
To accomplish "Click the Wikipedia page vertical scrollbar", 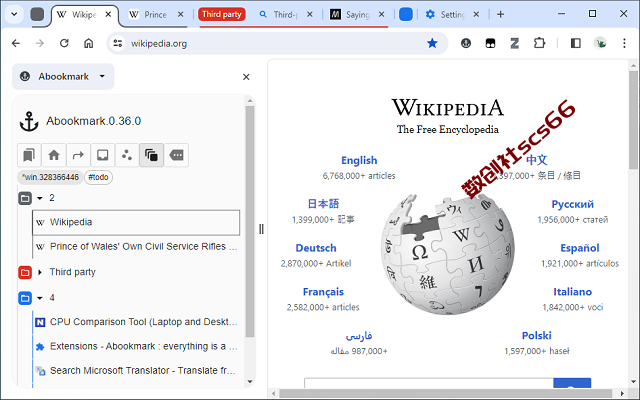I will (633, 120).
